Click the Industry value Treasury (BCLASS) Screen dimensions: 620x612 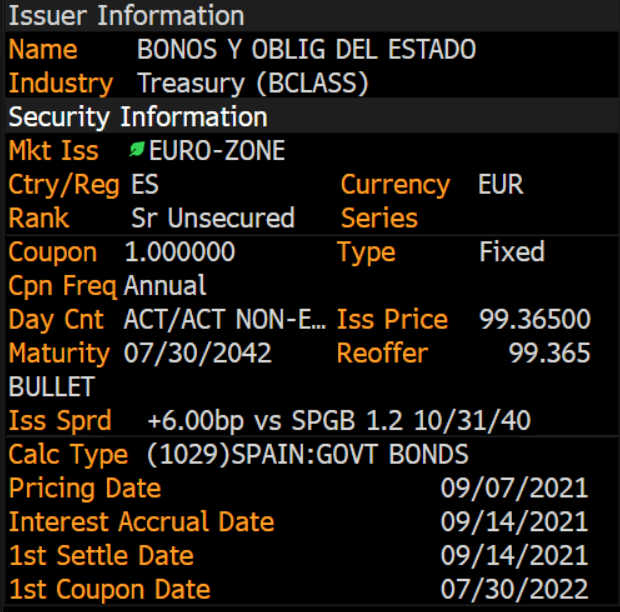253,83
